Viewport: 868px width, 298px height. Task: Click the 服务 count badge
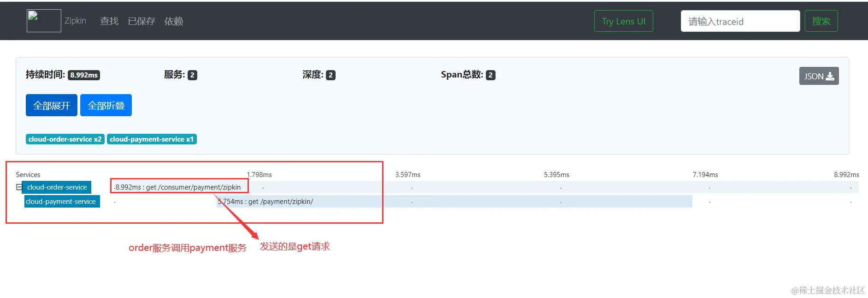(192, 75)
